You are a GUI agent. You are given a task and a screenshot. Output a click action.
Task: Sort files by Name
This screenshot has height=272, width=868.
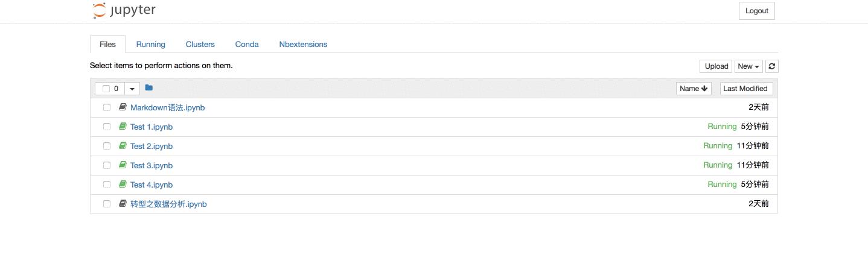(693, 89)
